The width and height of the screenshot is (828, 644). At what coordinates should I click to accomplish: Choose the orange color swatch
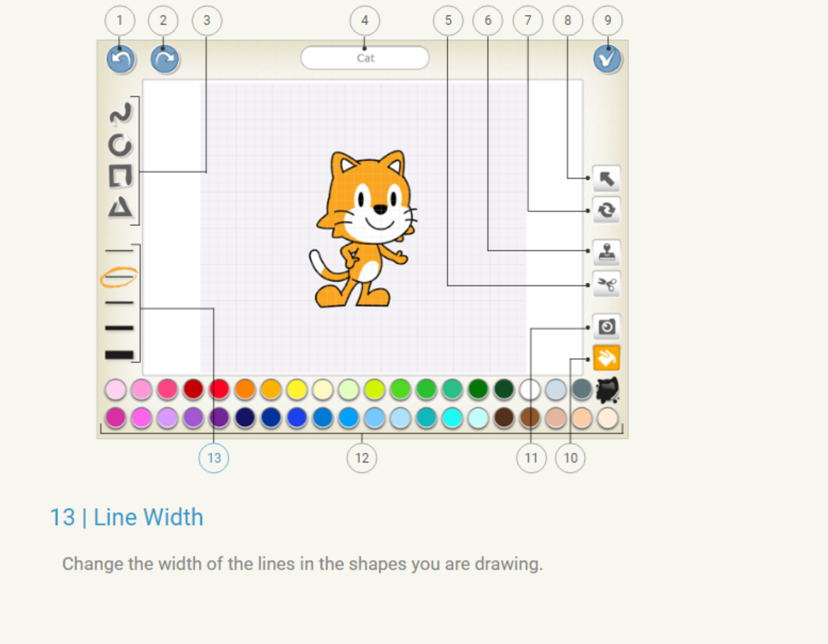click(x=245, y=390)
